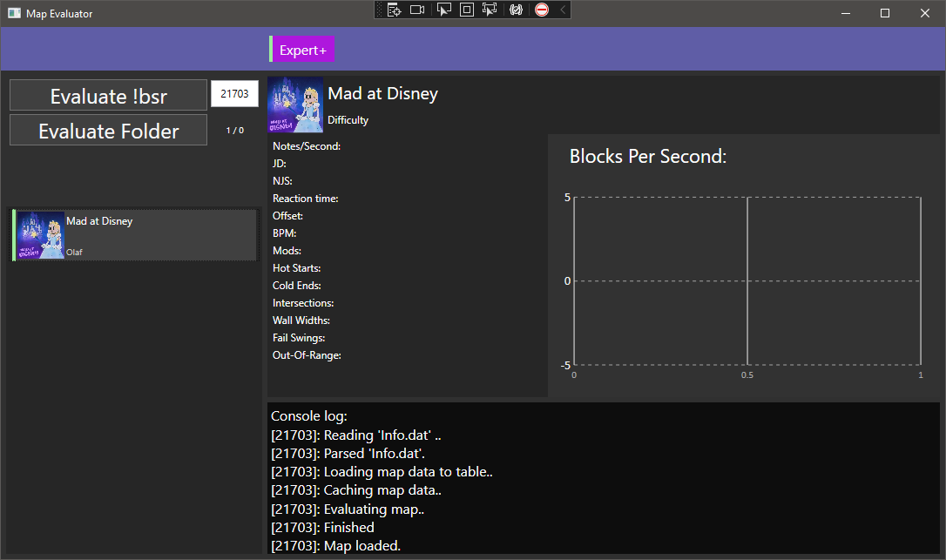Click the Console log: heading
946x560 pixels.
pyautogui.click(x=309, y=415)
